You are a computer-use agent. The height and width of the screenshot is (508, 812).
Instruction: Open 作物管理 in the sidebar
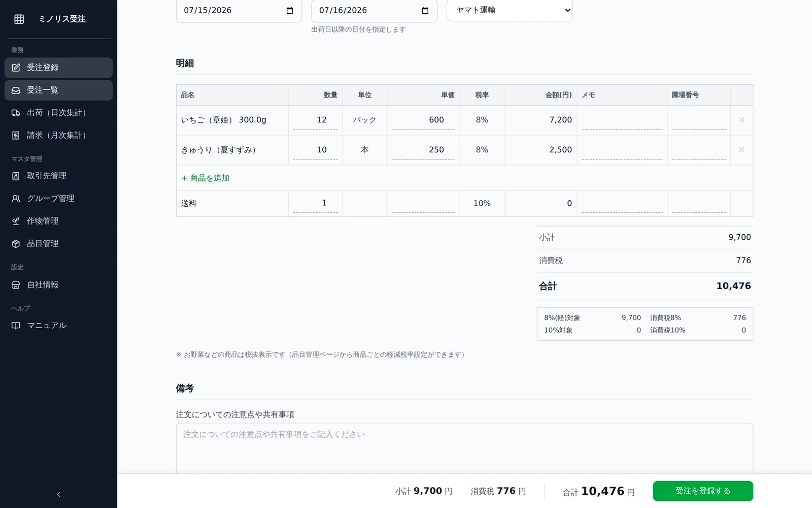58,221
